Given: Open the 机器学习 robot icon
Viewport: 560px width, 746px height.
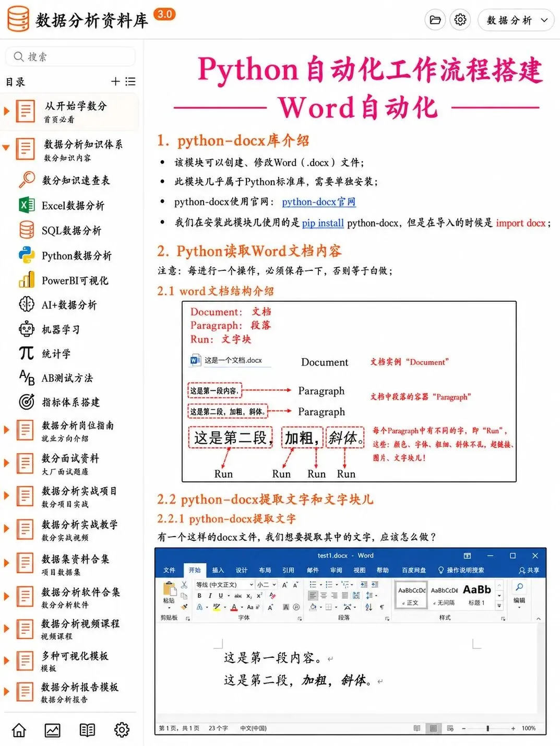Looking at the screenshot, I should [27, 329].
